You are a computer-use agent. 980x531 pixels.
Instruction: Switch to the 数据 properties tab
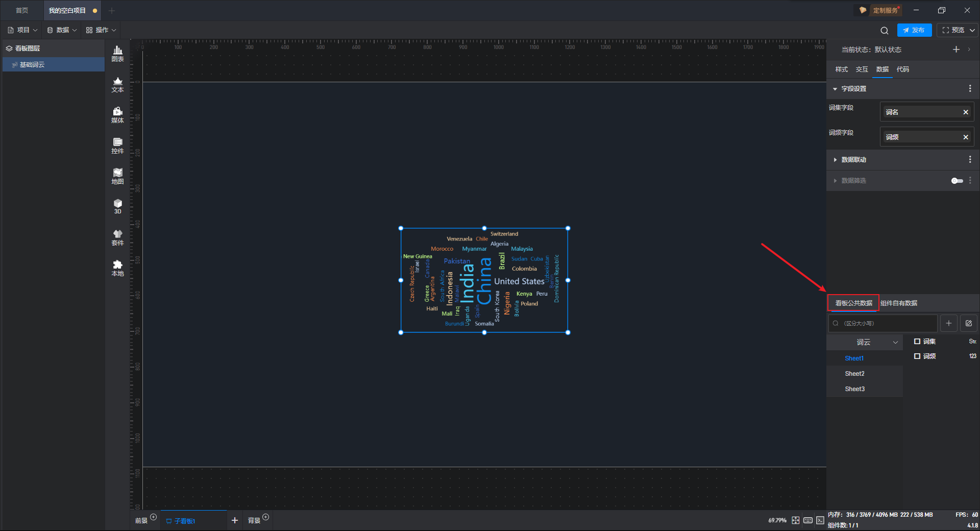882,69
